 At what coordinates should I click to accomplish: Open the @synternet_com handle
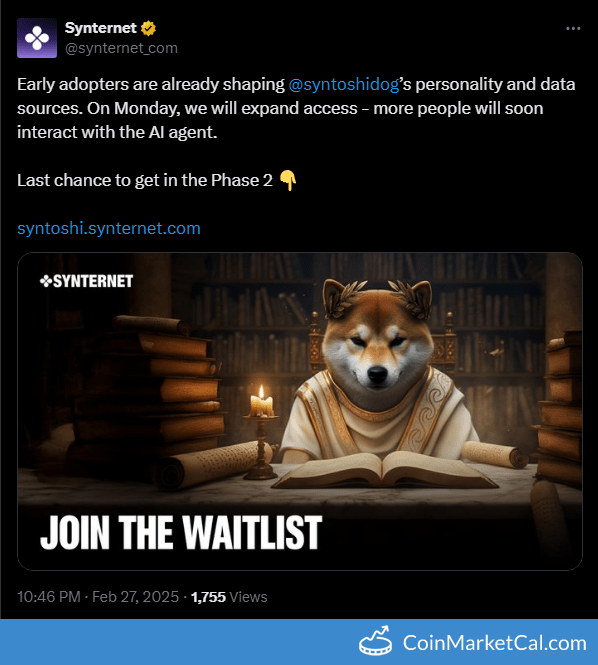(121, 48)
